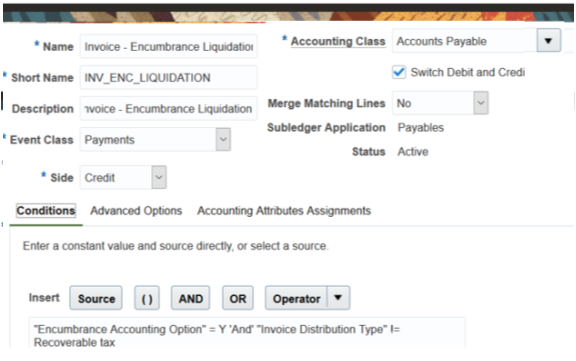Click the Subledger Application value Payables

(x=421, y=127)
